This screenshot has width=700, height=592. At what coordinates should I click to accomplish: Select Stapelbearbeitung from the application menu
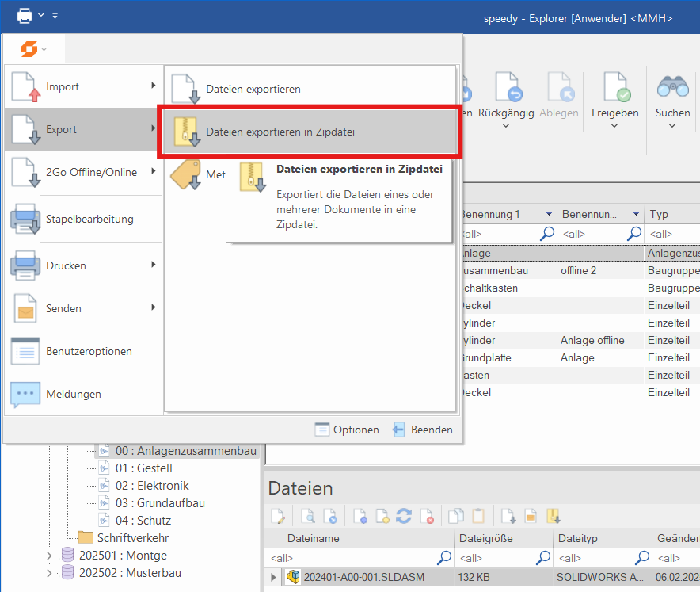click(x=82, y=219)
